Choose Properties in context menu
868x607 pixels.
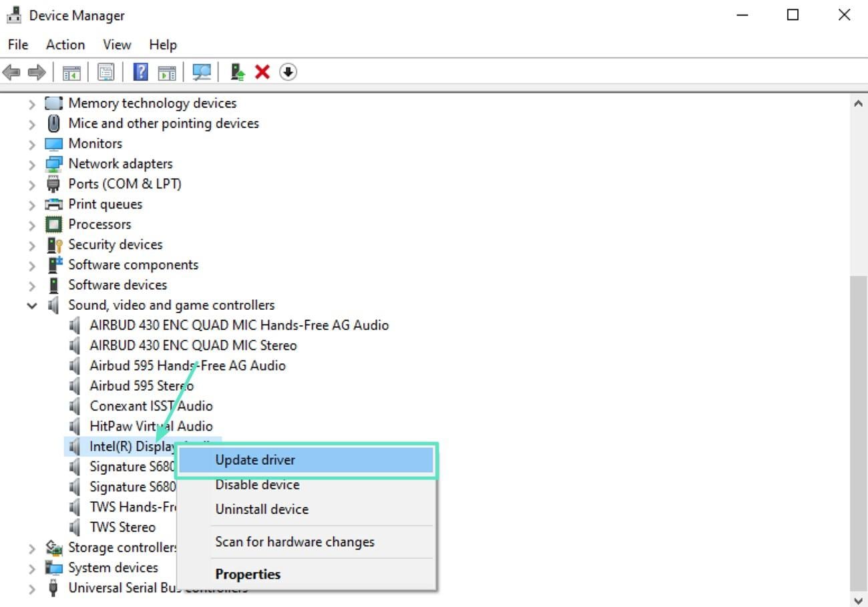pos(306,574)
